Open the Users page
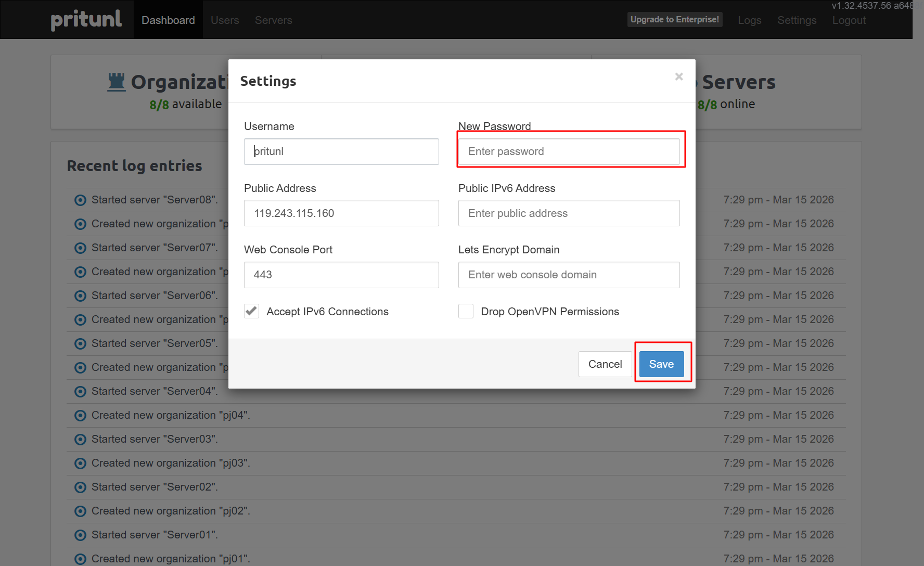Image resolution: width=924 pixels, height=566 pixels. pyautogui.click(x=224, y=20)
